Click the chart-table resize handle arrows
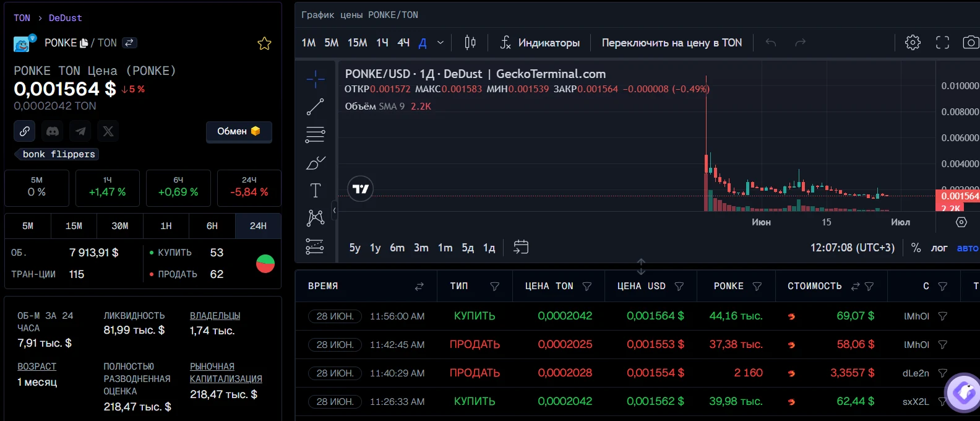Screen dimensions: 980x421 (x=641, y=267)
